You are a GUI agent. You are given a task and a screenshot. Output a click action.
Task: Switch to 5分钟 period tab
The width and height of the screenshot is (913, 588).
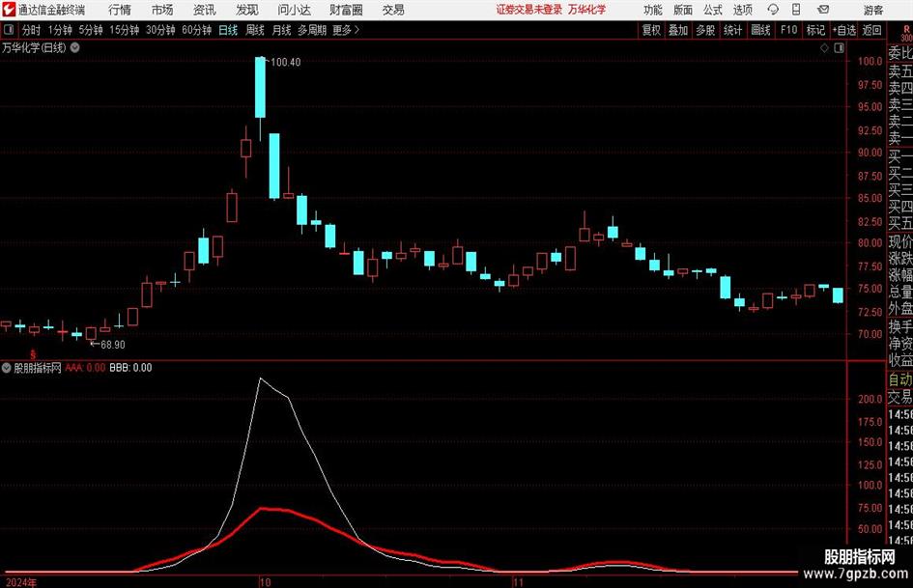point(91,30)
